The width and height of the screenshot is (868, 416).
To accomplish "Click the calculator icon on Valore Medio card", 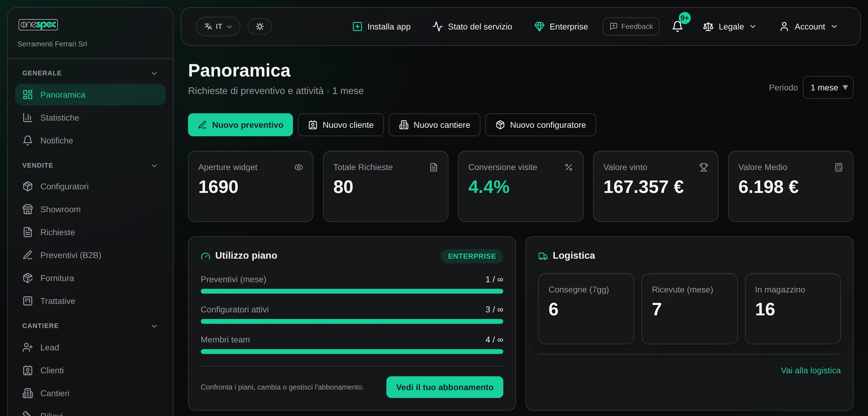I will [838, 167].
